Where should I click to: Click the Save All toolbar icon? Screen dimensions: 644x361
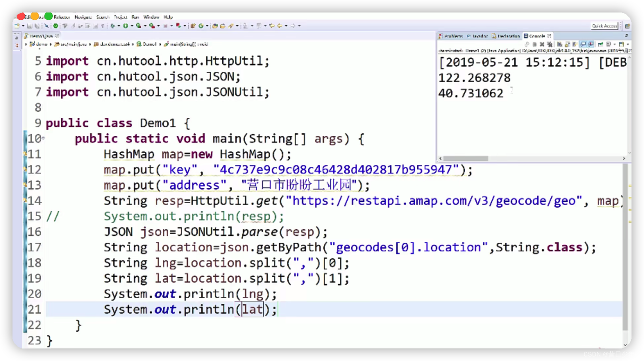pyautogui.click(x=37, y=26)
